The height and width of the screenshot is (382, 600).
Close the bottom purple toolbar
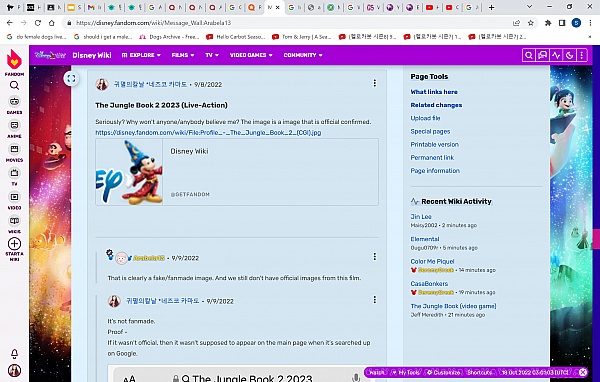click(x=583, y=372)
